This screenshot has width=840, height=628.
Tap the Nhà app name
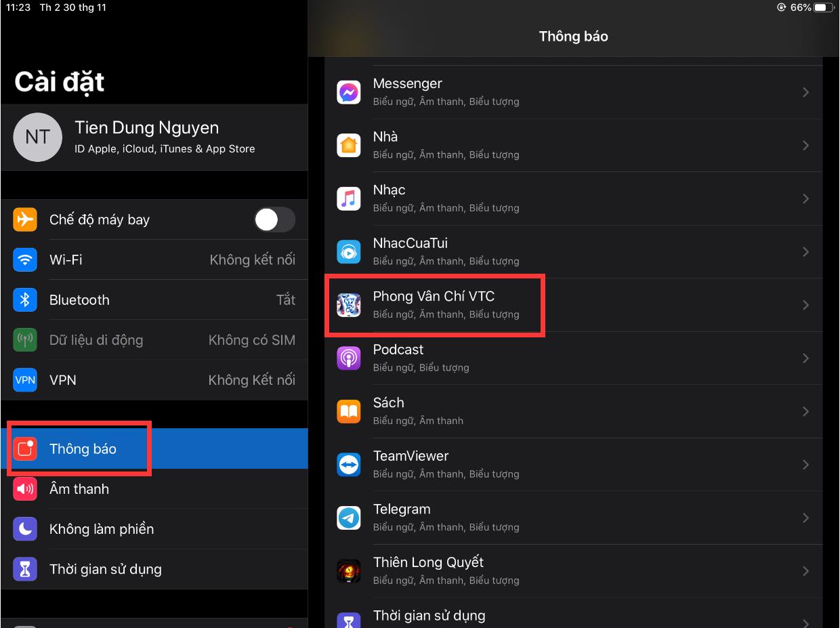coord(385,137)
